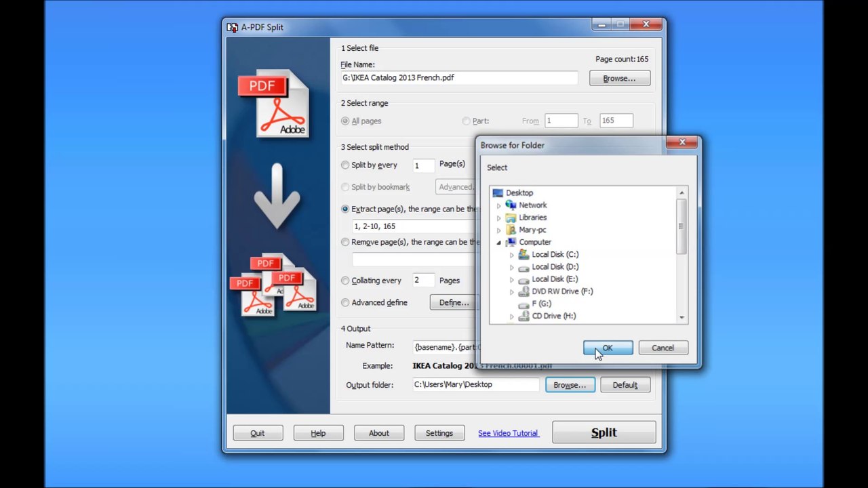Click the folder tree scrollbar up arrow

click(x=682, y=193)
